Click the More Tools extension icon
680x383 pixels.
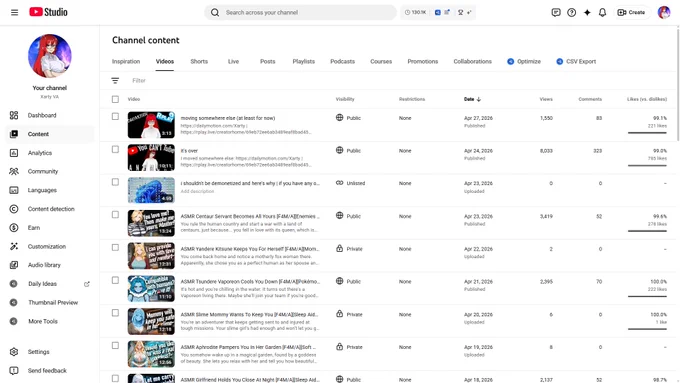tap(14, 321)
